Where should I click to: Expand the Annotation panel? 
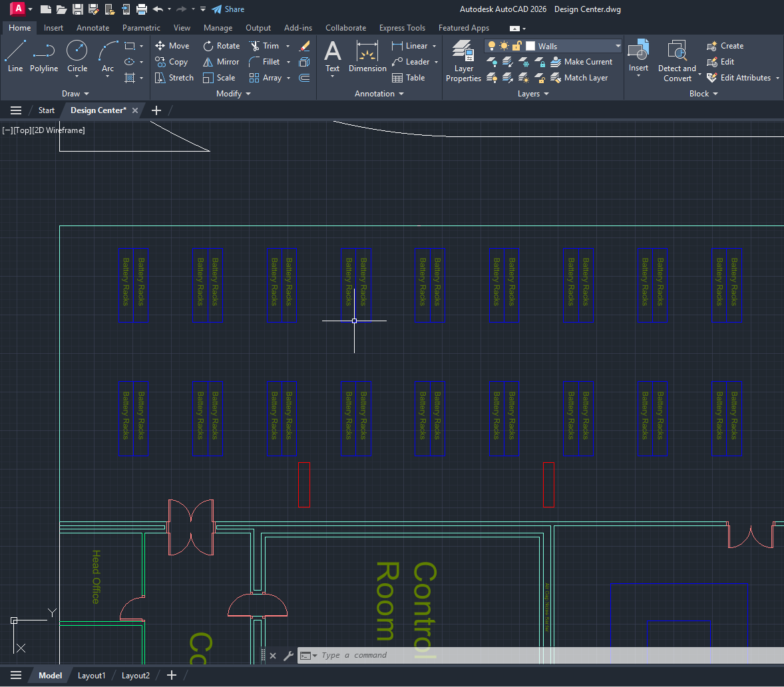point(379,93)
